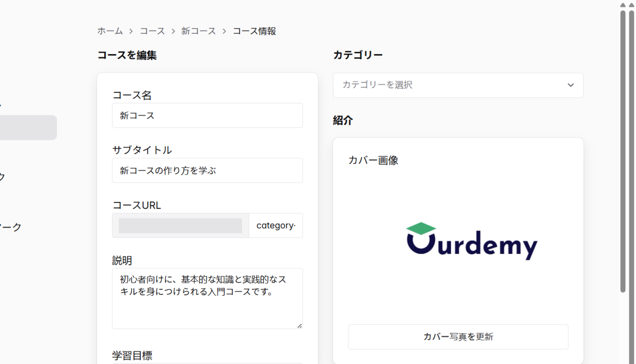Open the コース breadcrumb page
636x364 pixels.
pos(152,31)
